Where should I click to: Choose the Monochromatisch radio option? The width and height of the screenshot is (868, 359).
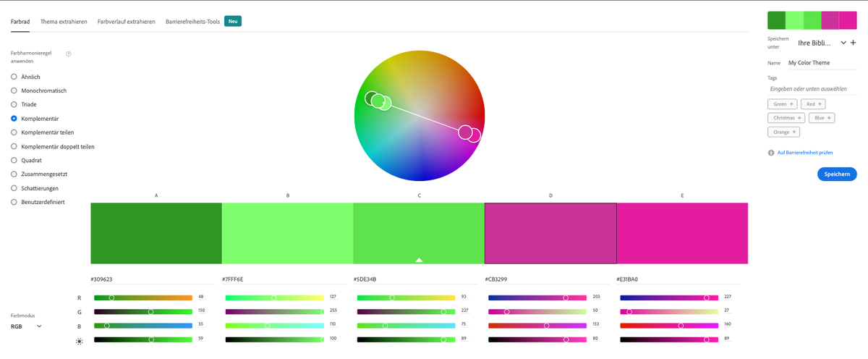(14, 90)
